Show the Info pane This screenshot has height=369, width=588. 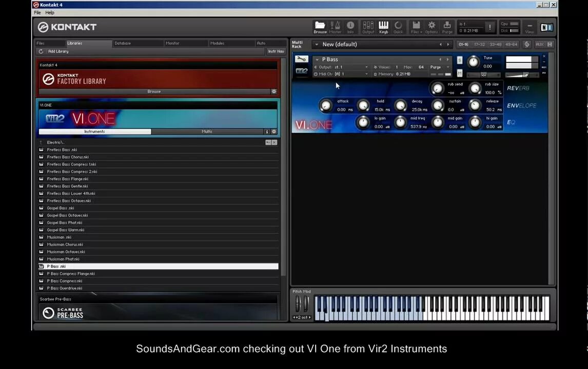pyautogui.click(x=350, y=27)
